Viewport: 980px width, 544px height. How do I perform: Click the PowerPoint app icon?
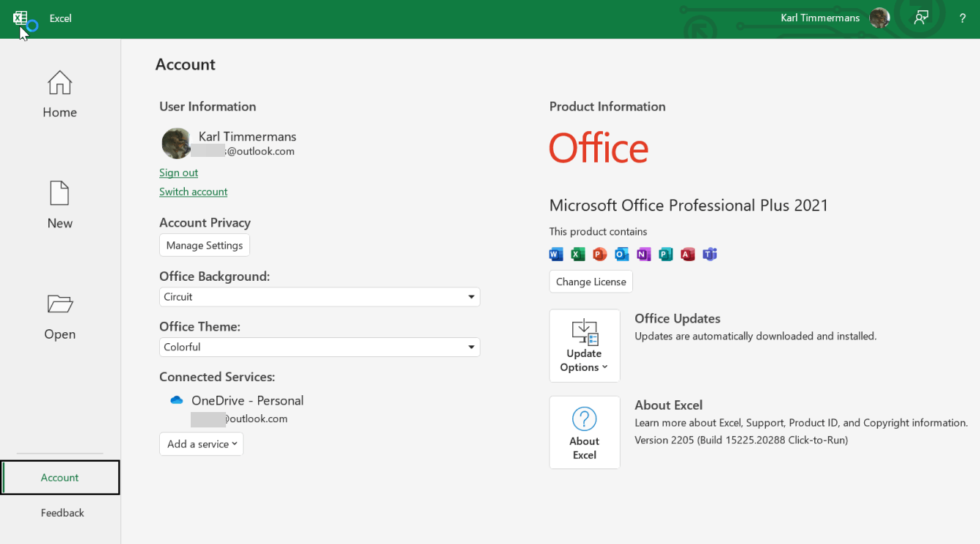pyautogui.click(x=600, y=254)
